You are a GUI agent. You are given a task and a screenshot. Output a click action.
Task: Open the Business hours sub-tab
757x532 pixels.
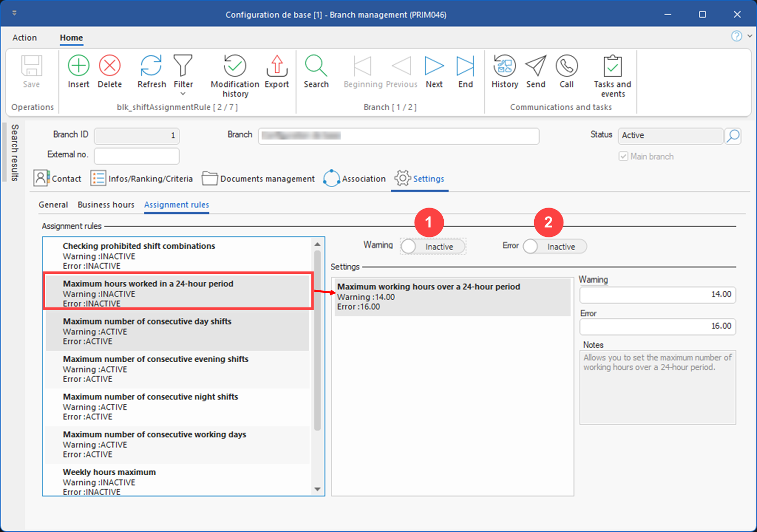[106, 205]
